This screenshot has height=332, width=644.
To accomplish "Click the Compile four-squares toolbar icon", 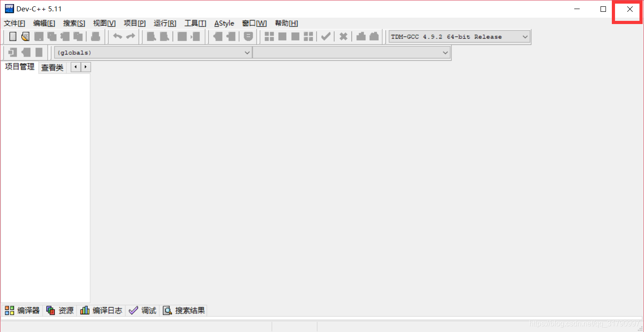I will click(269, 37).
